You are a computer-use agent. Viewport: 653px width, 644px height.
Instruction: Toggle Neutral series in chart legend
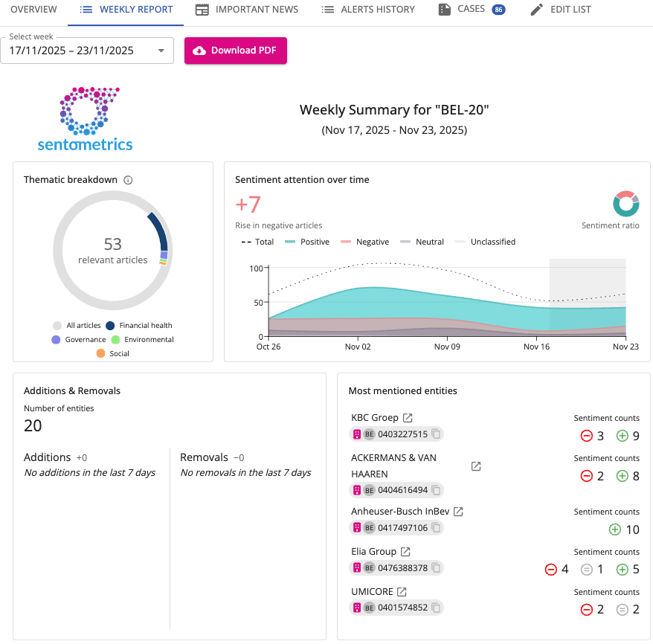tap(422, 242)
